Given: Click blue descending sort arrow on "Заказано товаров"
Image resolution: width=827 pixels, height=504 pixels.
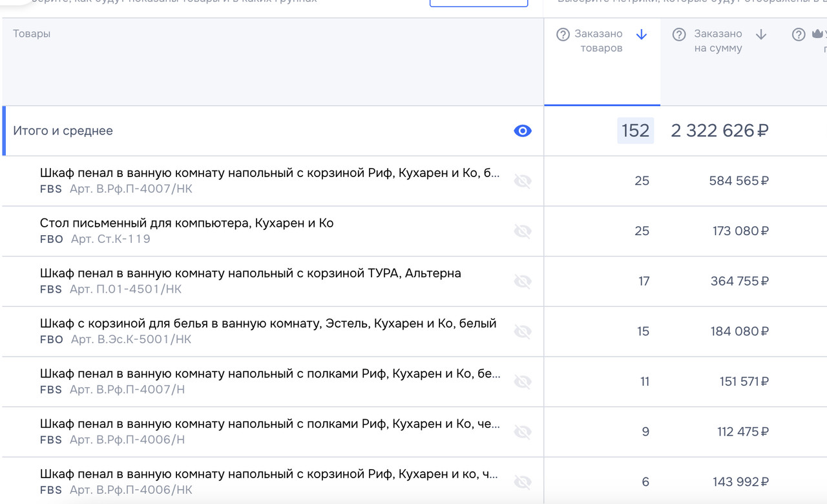Looking at the screenshot, I should (641, 34).
